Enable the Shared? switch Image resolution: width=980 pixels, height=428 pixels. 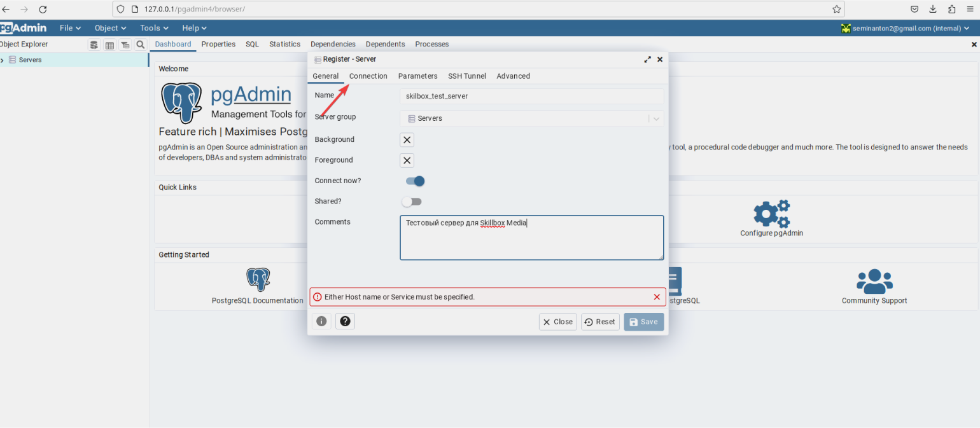pyautogui.click(x=412, y=202)
